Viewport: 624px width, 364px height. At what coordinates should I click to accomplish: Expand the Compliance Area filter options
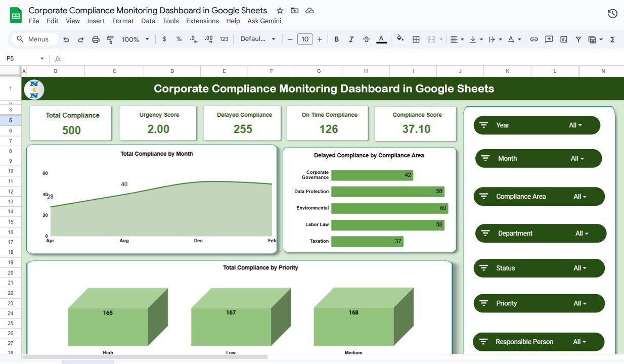(x=581, y=196)
